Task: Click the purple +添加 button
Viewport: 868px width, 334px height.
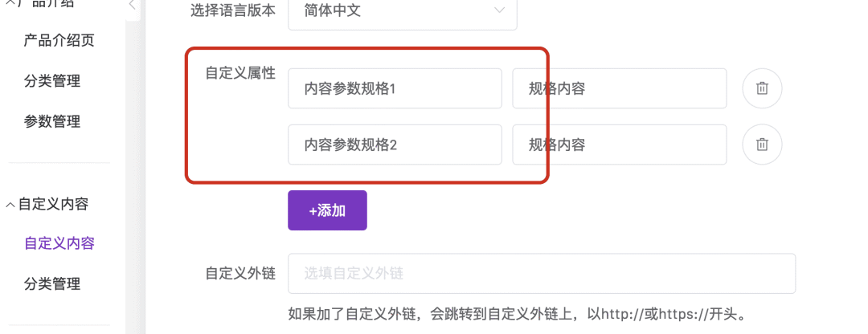Action: (x=327, y=210)
